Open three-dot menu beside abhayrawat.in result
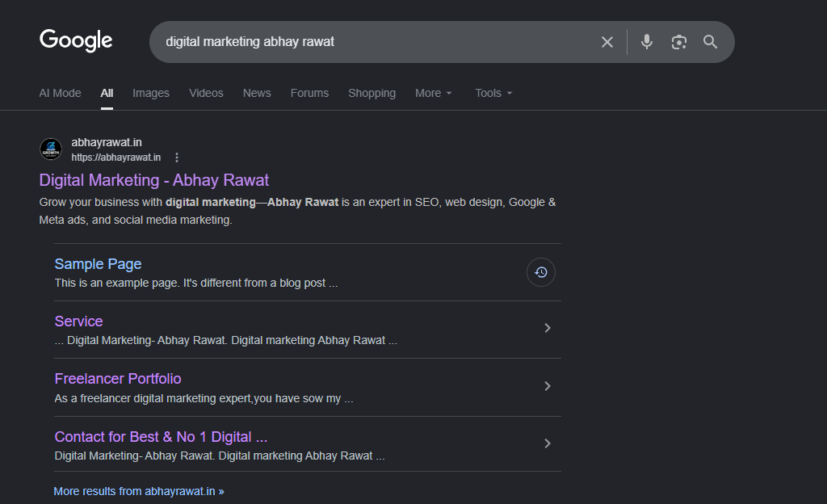 pos(177,157)
